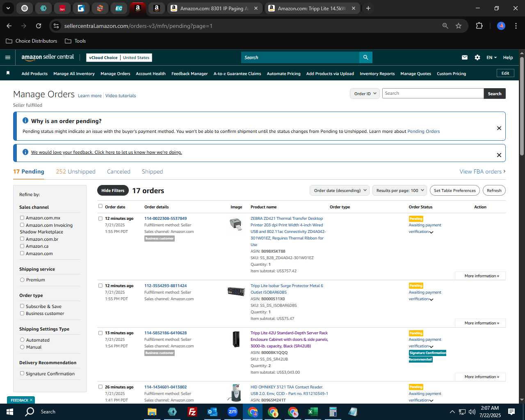Click the ZEBRA ZD421 printer thumbnail

236,224
